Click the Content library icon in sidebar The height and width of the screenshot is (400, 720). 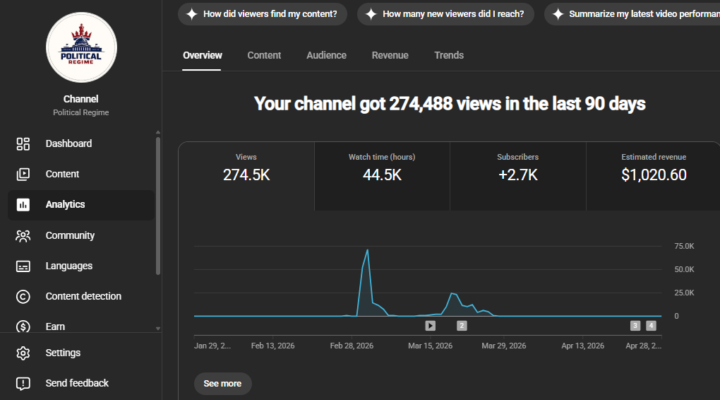coord(23,174)
